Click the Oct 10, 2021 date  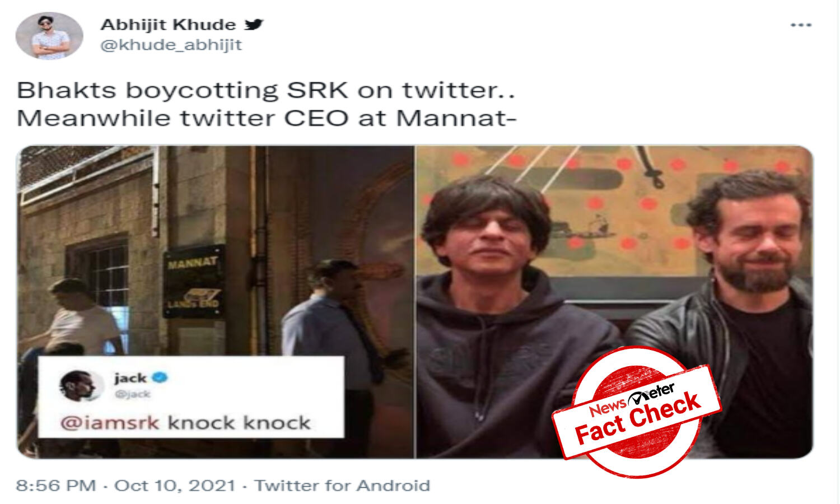click(175, 486)
